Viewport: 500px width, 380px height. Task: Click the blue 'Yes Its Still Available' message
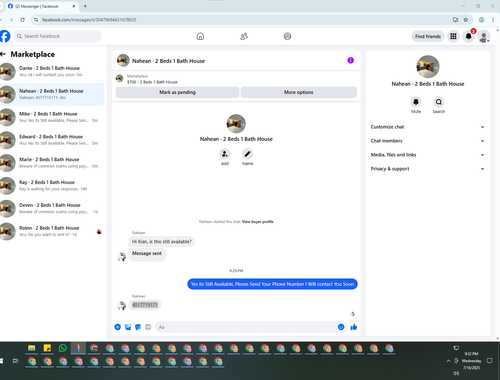click(x=272, y=284)
